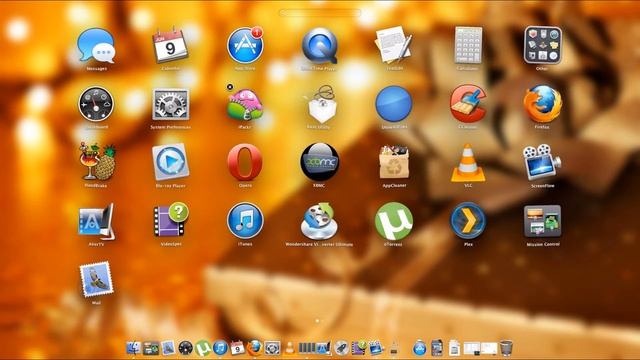Open the App Store icon with badge
The width and height of the screenshot is (640, 360).
(x=245, y=45)
